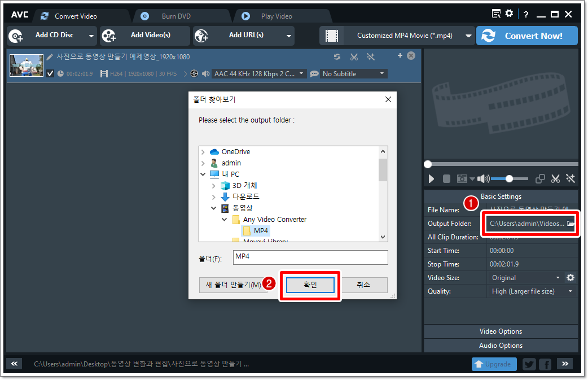588x380 pixels.
Task: Play the preview video
Action: (x=431, y=179)
